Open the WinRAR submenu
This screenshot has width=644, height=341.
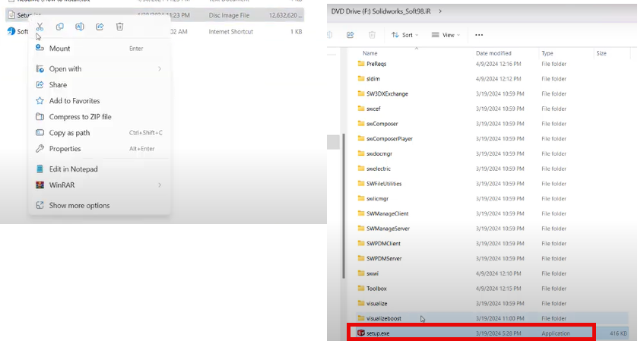pos(99,185)
